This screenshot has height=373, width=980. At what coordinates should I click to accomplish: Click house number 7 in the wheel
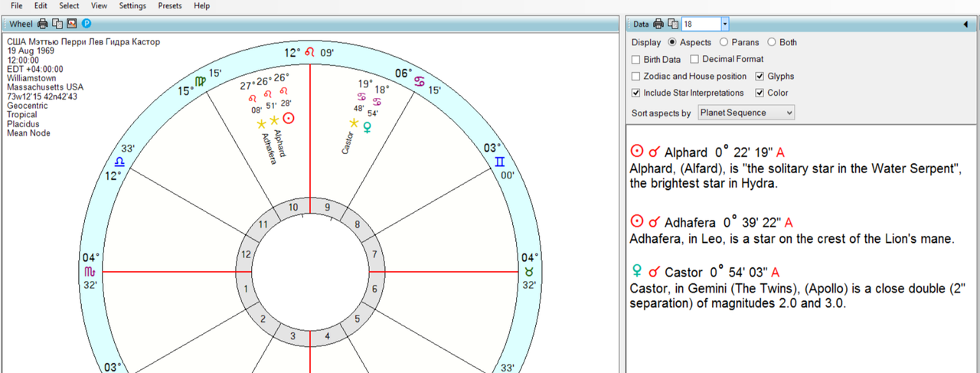coord(374,254)
